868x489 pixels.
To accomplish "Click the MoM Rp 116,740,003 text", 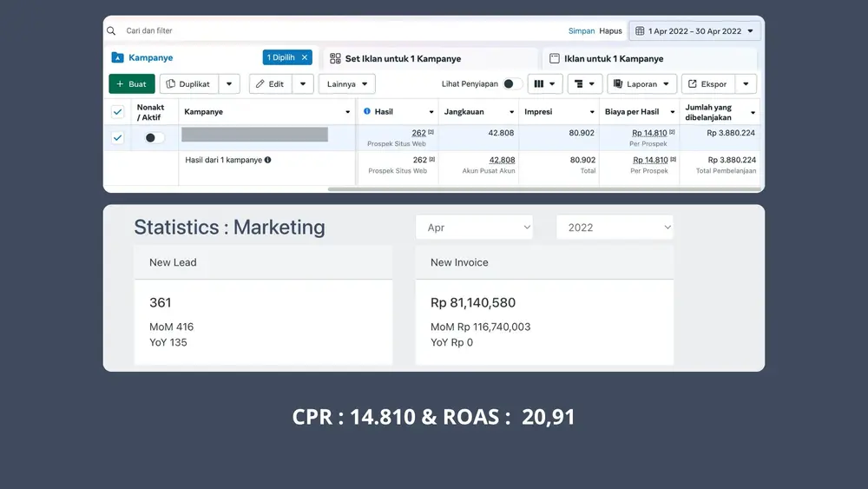I will pos(481,327).
